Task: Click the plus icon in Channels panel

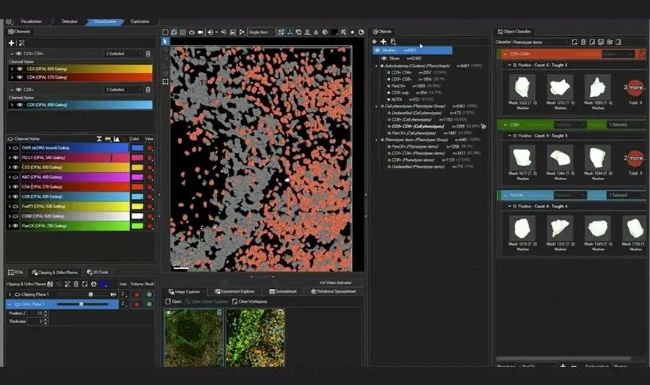Action: tap(12, 43)
